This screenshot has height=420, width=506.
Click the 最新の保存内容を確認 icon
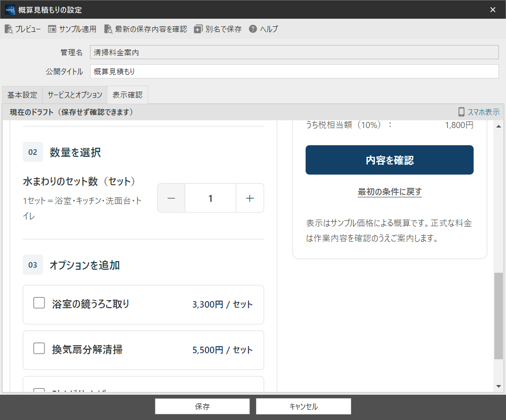108,29
